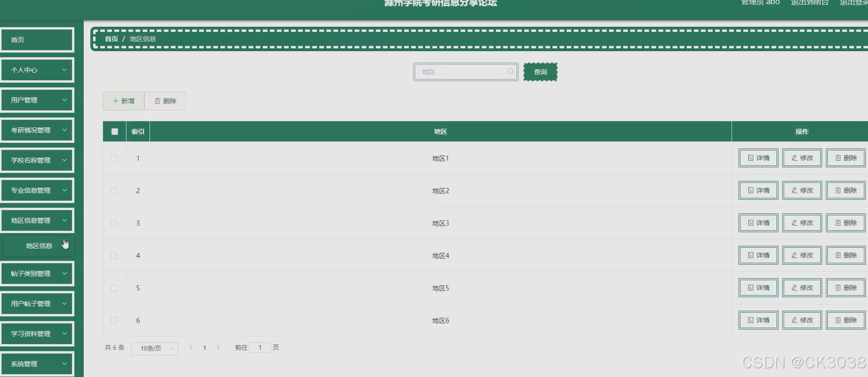Click the 地区5 cell text
This screenshot has width=868, height=377.
point(441,288)
